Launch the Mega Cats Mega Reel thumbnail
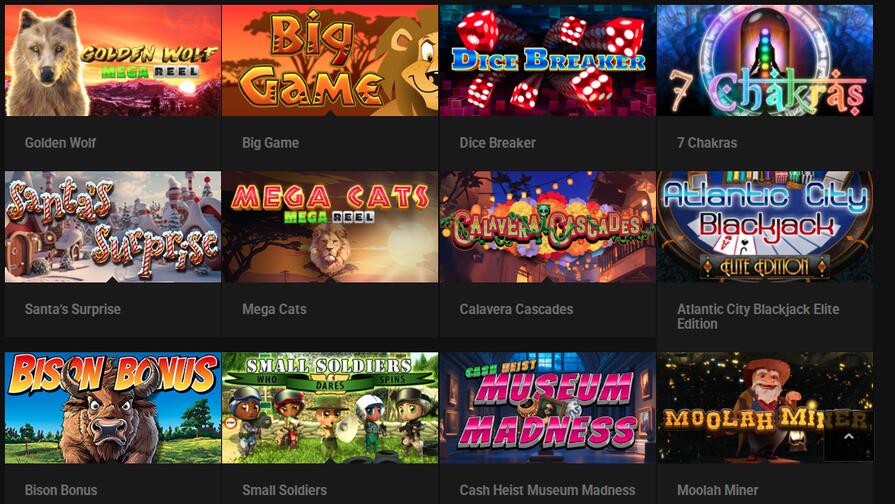The height and width of the screenshot is (504, 895). (330, 227)
